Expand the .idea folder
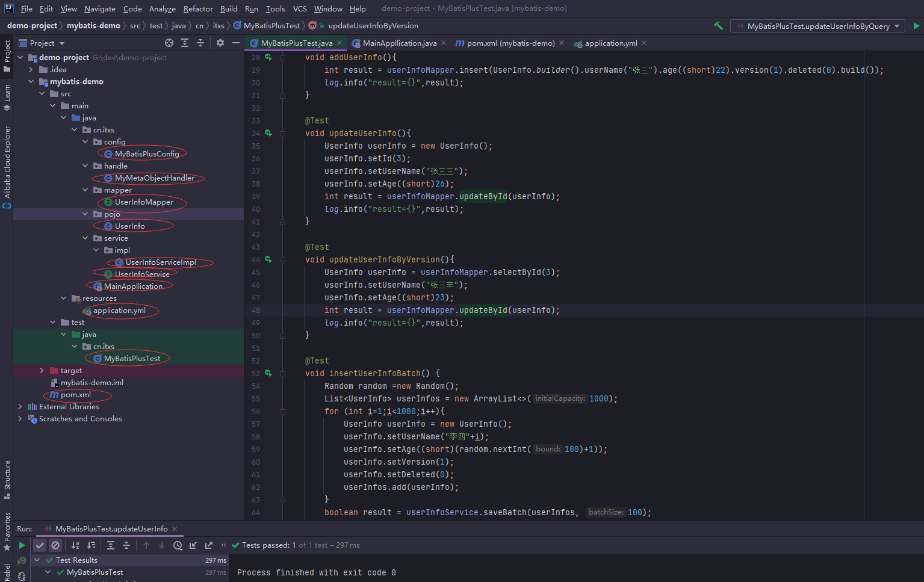The width and height of the screenshot is (924, 582). click(31, 70)
